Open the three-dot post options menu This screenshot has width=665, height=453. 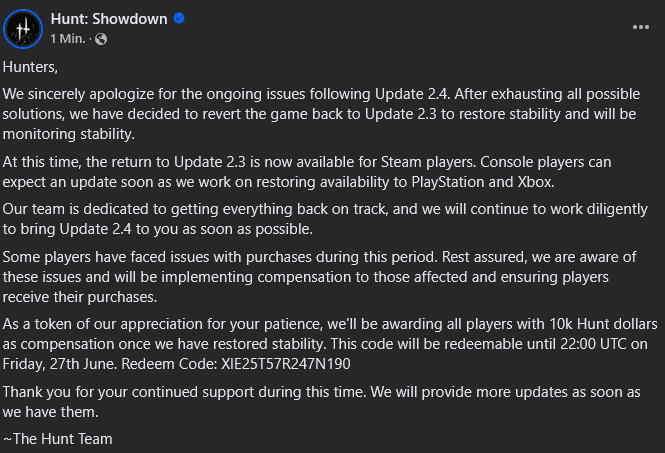click(640, 27)
